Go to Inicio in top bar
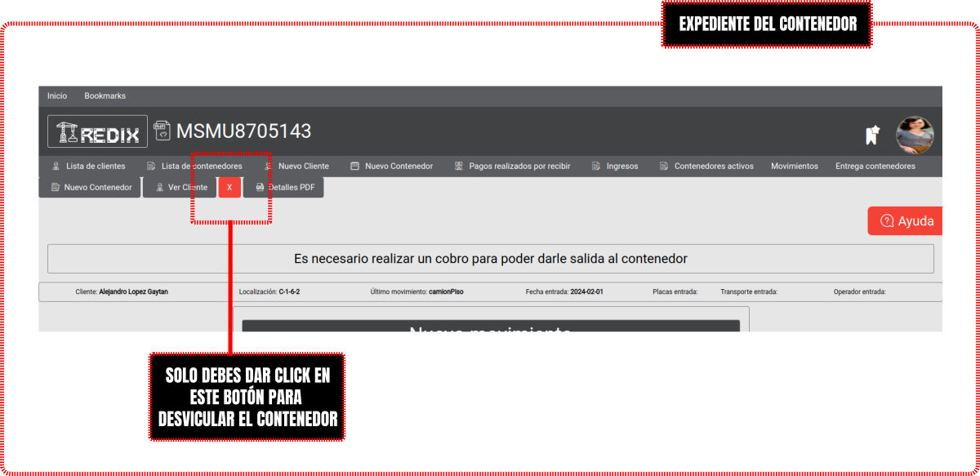The width and height of the screenshot is (980, 476). tap(57, 96)
